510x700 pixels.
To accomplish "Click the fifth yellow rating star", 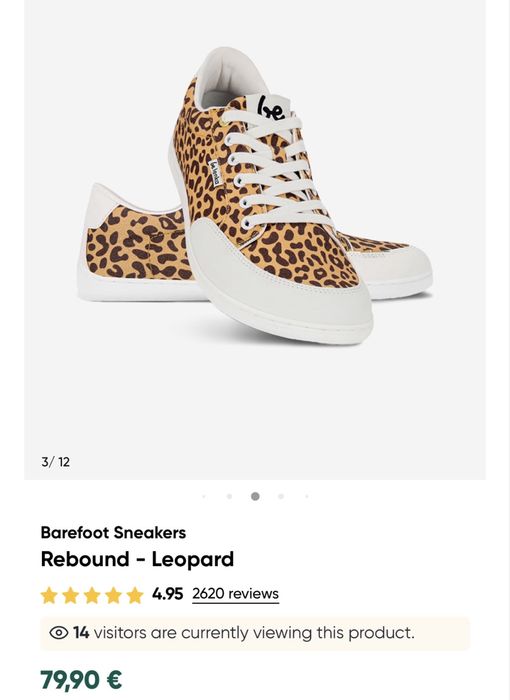I will (x=135, y=595).
